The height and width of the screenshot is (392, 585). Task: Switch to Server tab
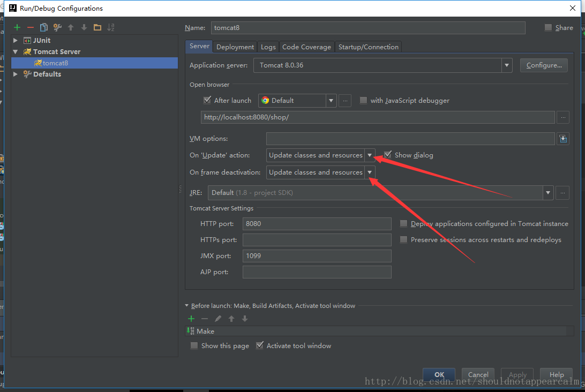pyautogui.click(x=199, y=46)
